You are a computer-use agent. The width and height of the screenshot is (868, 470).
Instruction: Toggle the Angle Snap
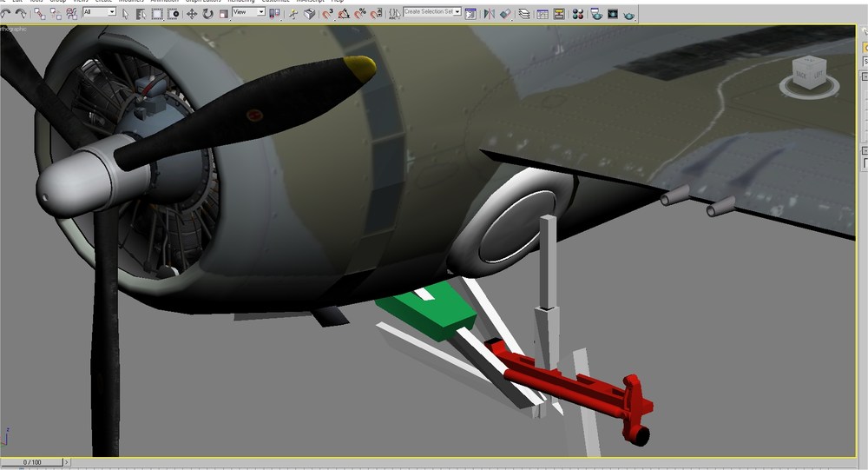point(344,14)
